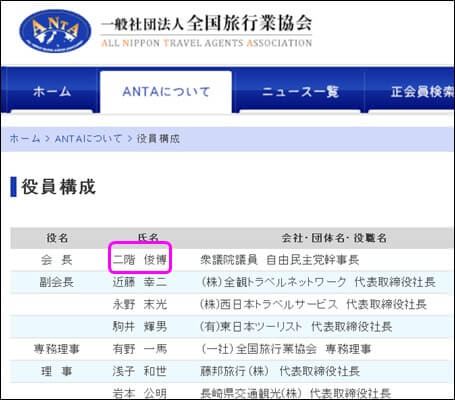Click the 東日本ツーリスト company cell

[x=296, y=327]
